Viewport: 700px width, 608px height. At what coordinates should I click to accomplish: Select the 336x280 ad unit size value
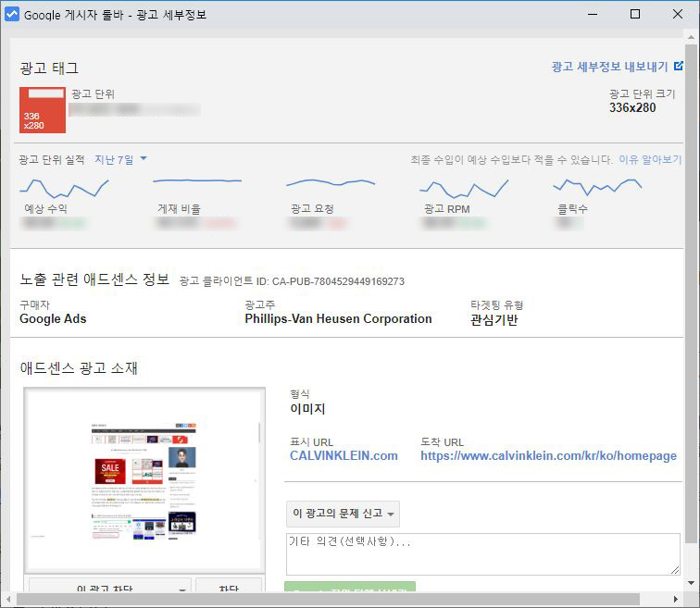coord(632,107)
